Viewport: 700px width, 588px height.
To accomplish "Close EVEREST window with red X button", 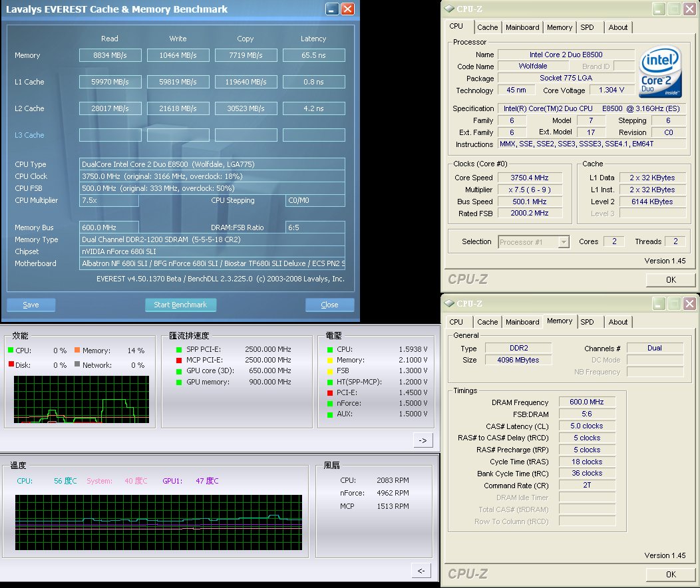I will 347,9.
